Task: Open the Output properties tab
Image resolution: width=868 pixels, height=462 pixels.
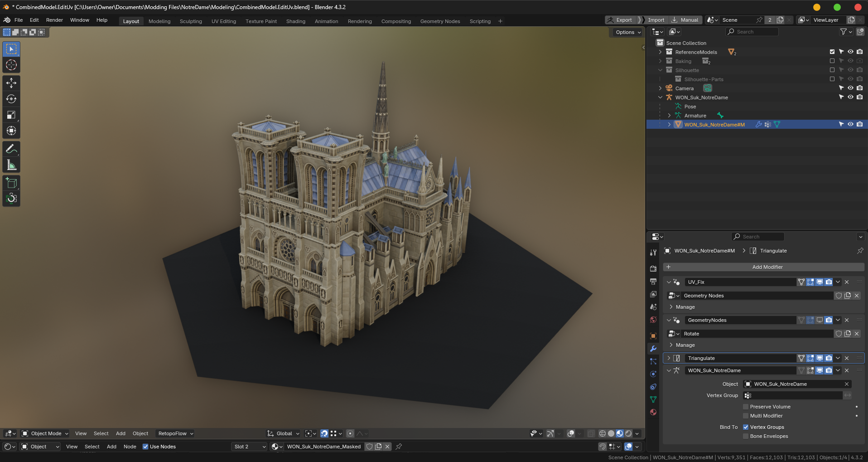Action: coord(653,282)
